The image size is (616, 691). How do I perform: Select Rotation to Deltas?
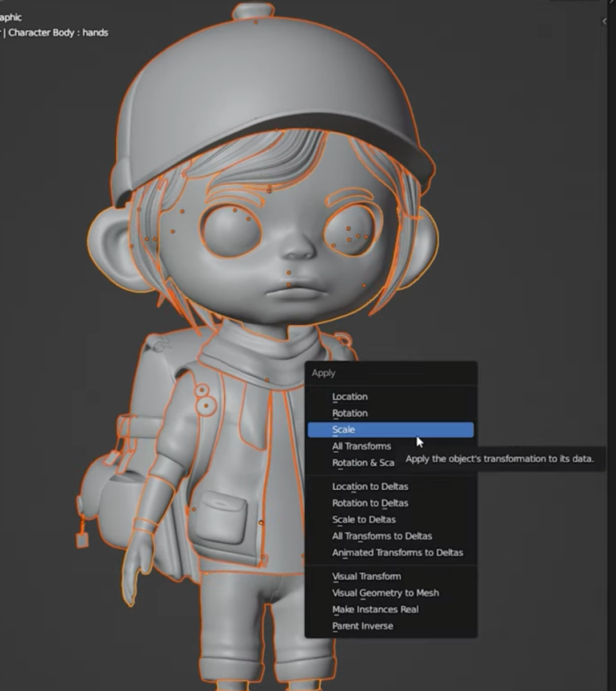coord(370,503)
